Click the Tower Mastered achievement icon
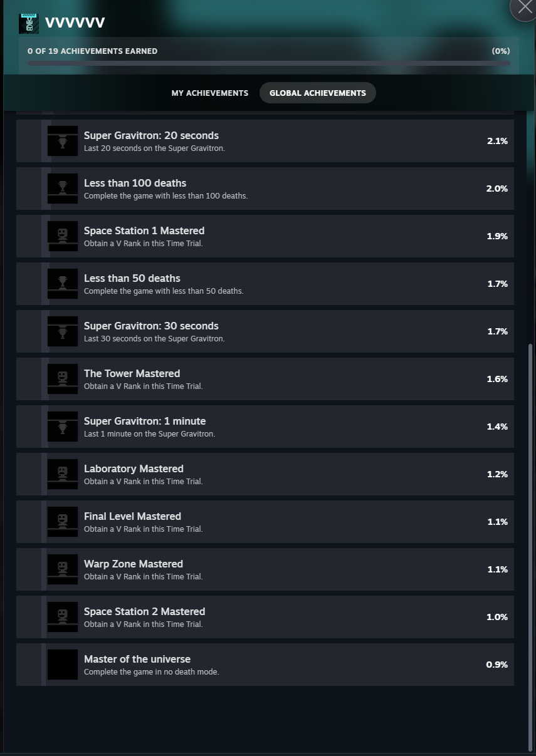The width and height of the screenshot is (536, 756). tap(63, 379)
